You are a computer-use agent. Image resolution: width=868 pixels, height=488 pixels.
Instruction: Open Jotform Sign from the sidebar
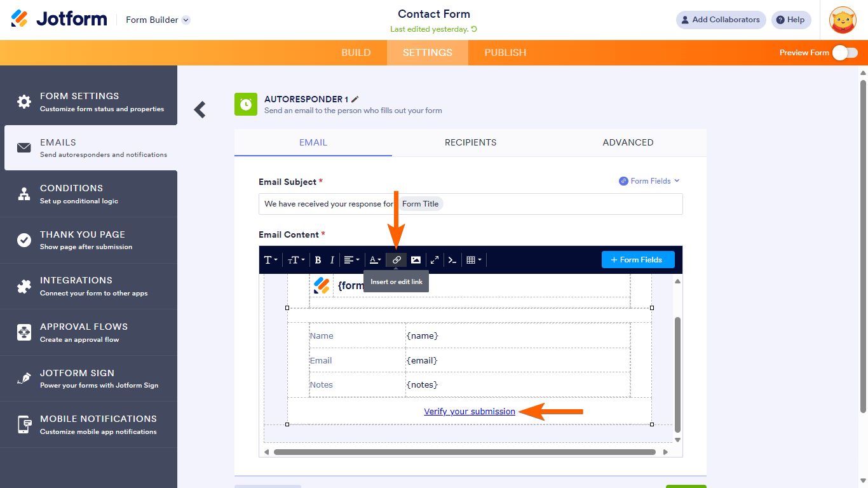(88, 378)
